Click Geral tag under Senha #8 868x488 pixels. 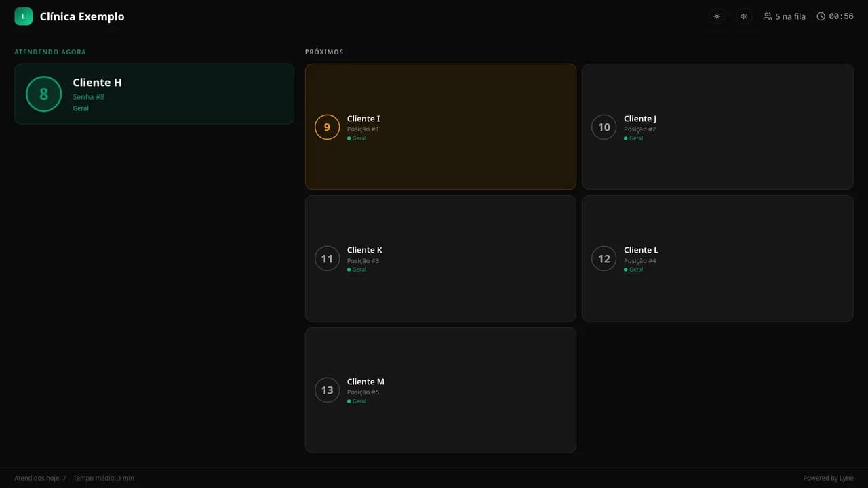[x=81, y=108]
